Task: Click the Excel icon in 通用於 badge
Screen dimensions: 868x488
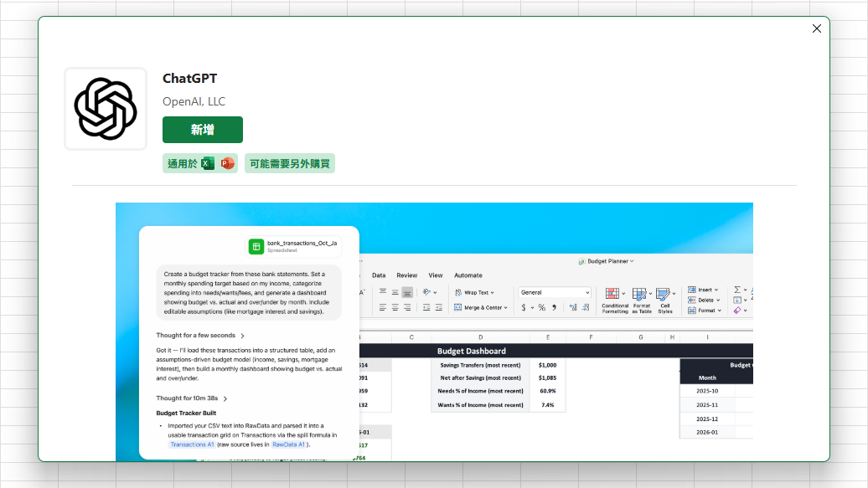Action: click(208, 164)
